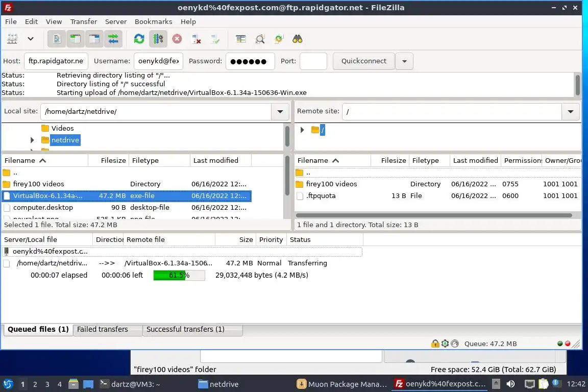Sort local files by Filesize column
The image size is (588, 392).
pos(108,161)
